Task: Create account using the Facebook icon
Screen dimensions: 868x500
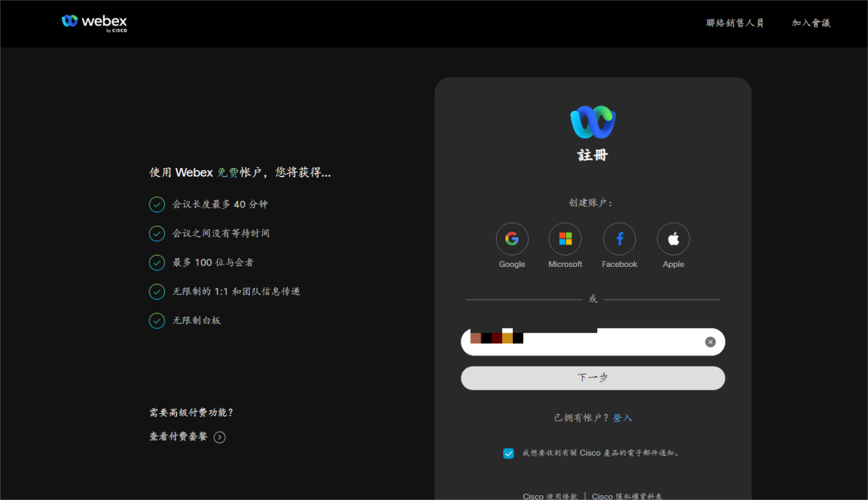Action: point(619,238)
